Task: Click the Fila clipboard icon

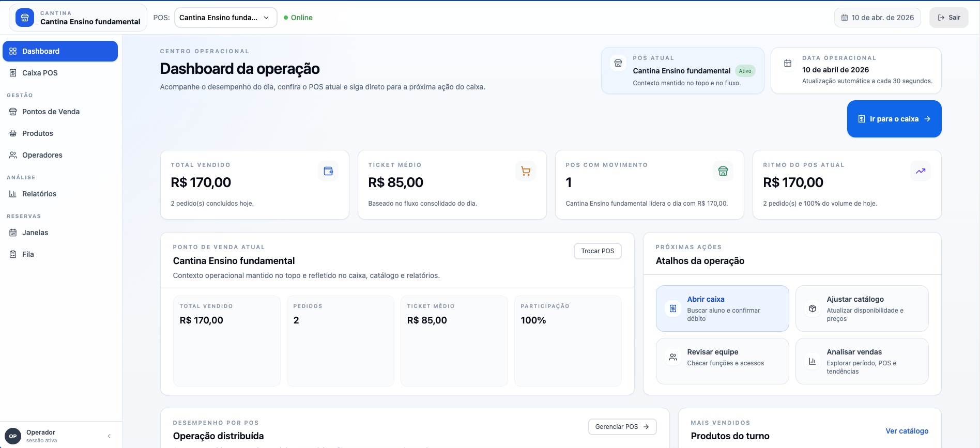Action: 13,254
